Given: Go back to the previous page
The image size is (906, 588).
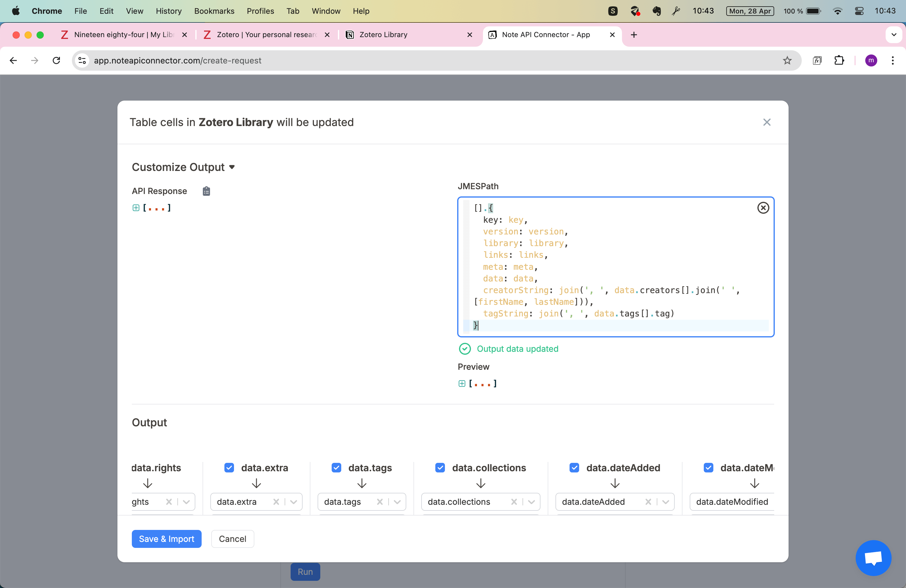Looking at the screenshot, I should (13, 60).
